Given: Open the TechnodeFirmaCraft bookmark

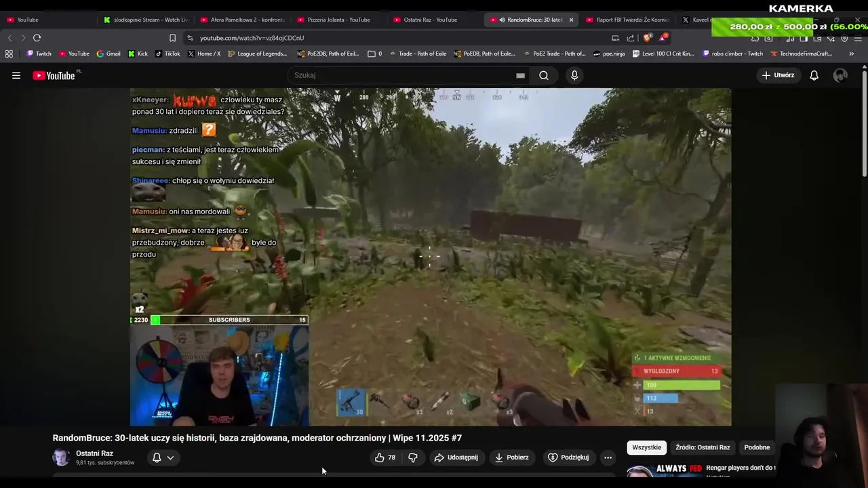Looking at the screenshot, I should tap(801, 54).
